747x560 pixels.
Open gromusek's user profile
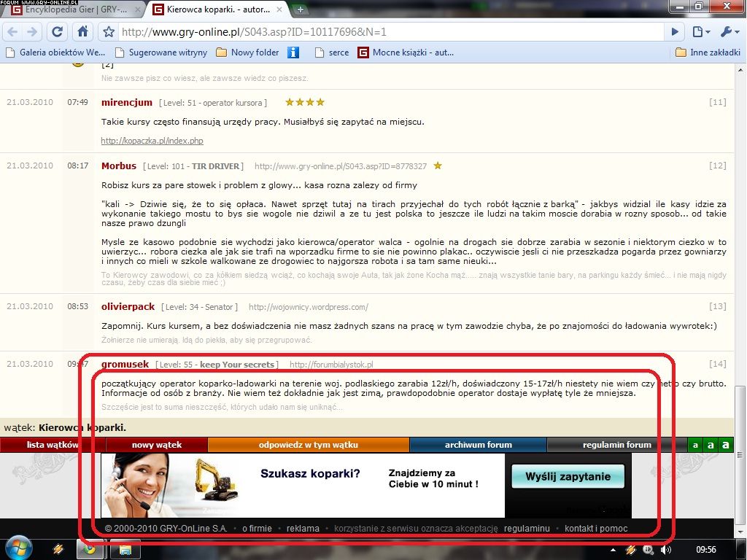tap(125, 365)
